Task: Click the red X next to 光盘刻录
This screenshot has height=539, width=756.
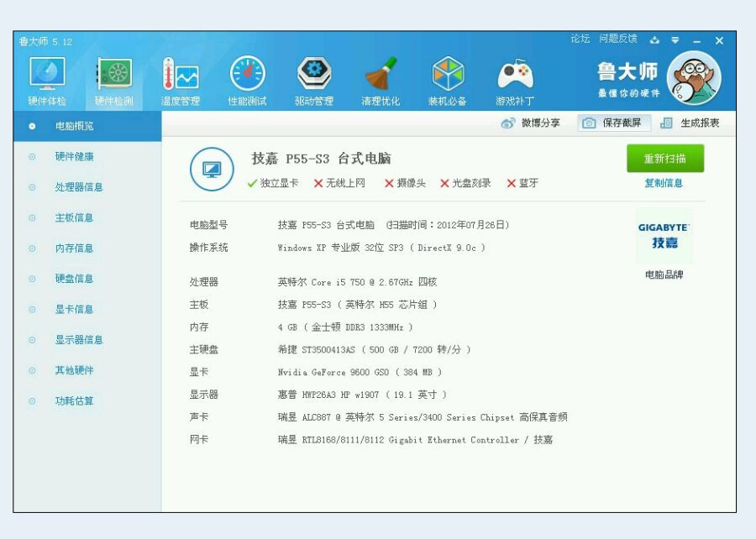Action: pos(444,184)
